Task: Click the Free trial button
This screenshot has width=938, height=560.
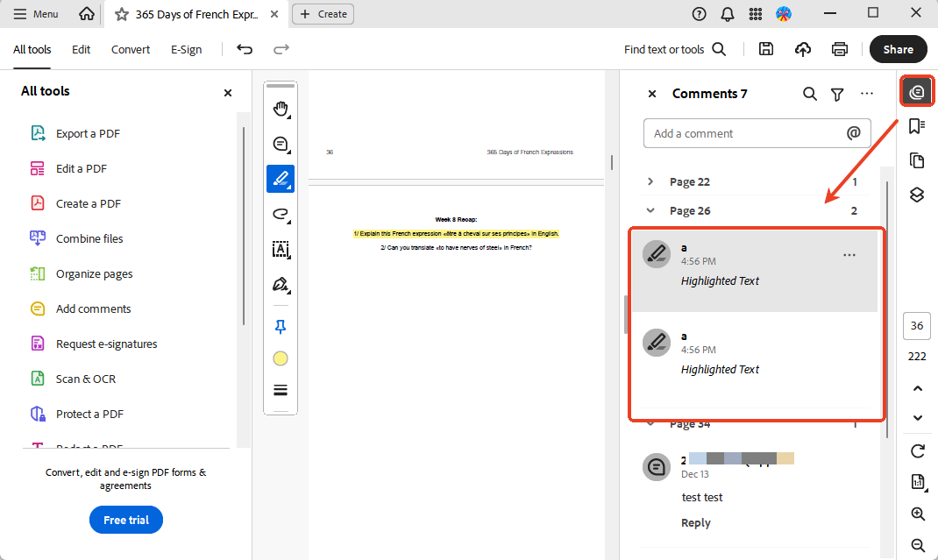Action: [x=126, y=520]
